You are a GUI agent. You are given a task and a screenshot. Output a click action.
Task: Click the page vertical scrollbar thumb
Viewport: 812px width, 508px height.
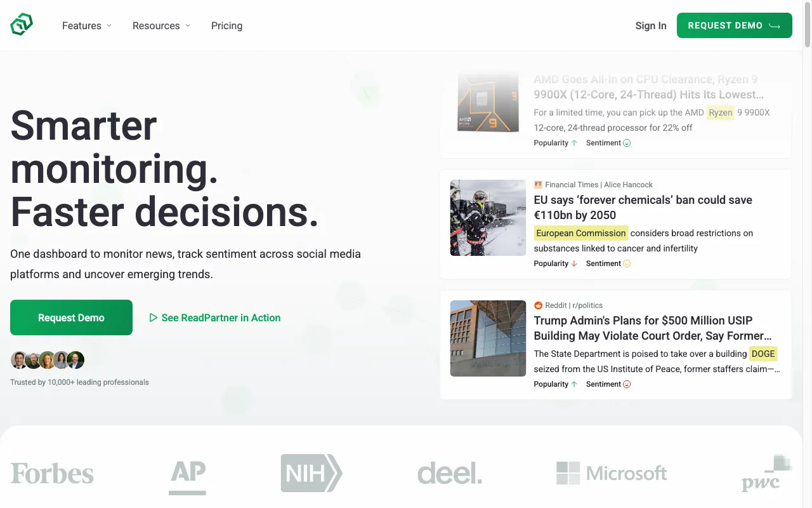click(x=807, y=25)
